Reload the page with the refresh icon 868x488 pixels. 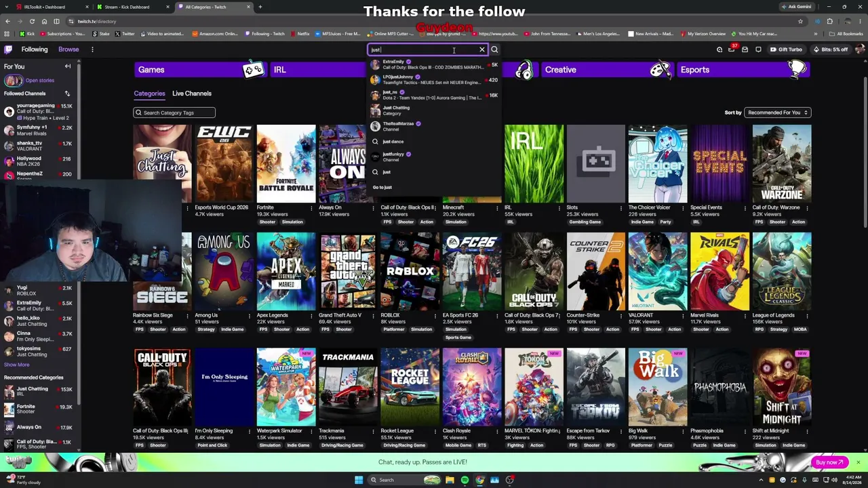pyautogui.click(x=32, y=21)
